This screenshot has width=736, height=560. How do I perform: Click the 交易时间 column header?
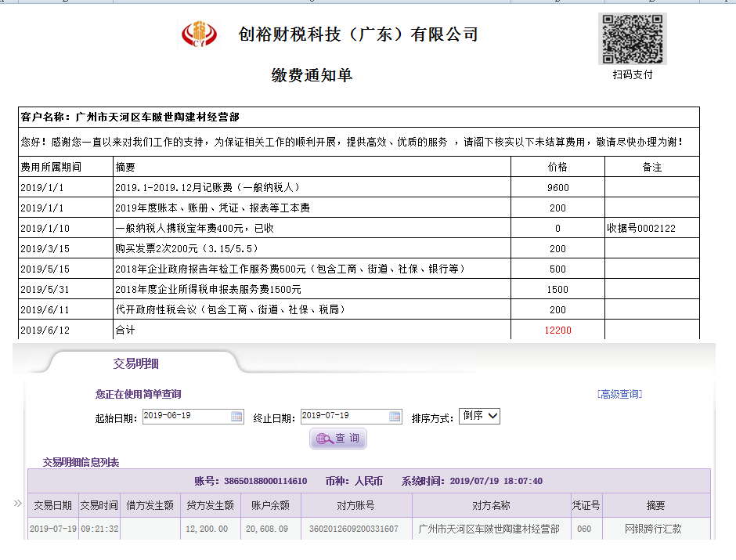[x=99, y=505]
